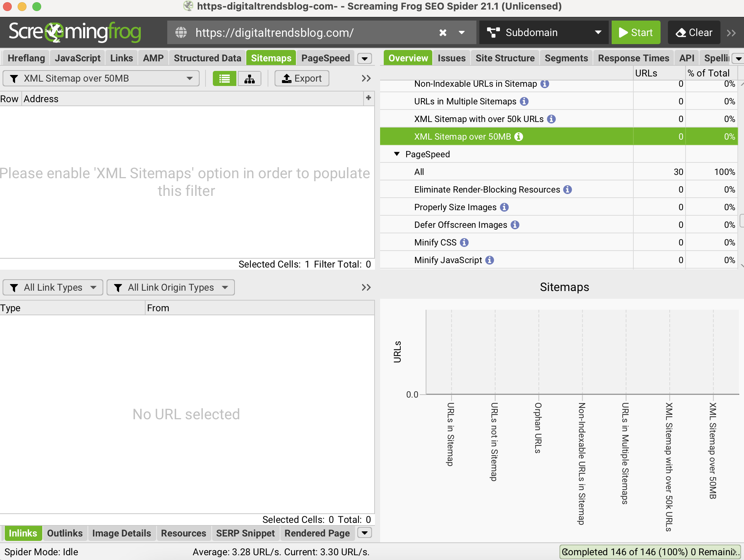744x560 pixels.
Task: Click the filter funnel icon
Action: click(14, 78)
